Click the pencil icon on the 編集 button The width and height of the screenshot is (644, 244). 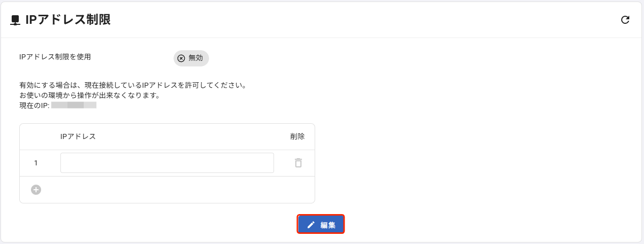pos(311,225)
